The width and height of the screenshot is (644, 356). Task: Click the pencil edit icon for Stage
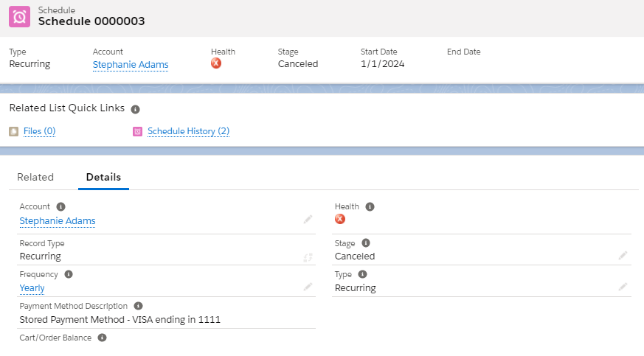pyautogui.click(x=623, y=255)
